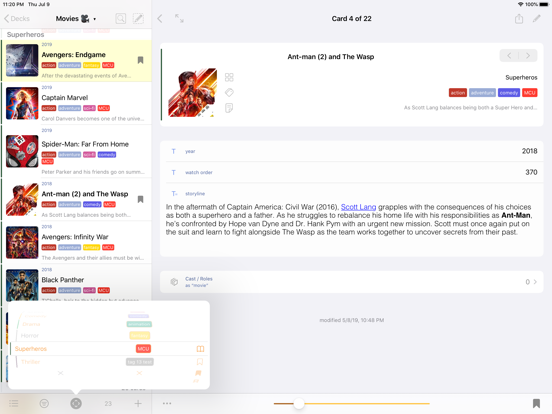
Task: Select Captain Marvel in the list
Action: point(77,104)
